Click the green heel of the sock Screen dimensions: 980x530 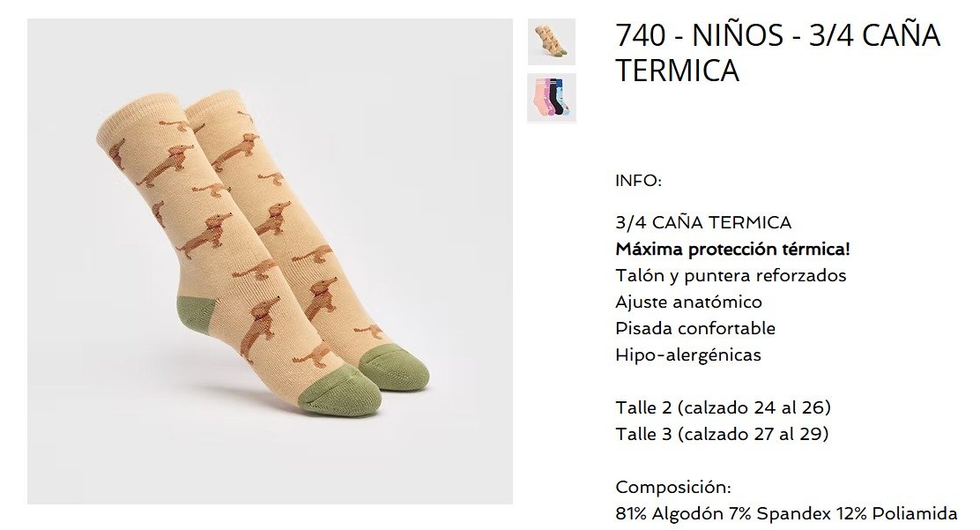[199, 311]
